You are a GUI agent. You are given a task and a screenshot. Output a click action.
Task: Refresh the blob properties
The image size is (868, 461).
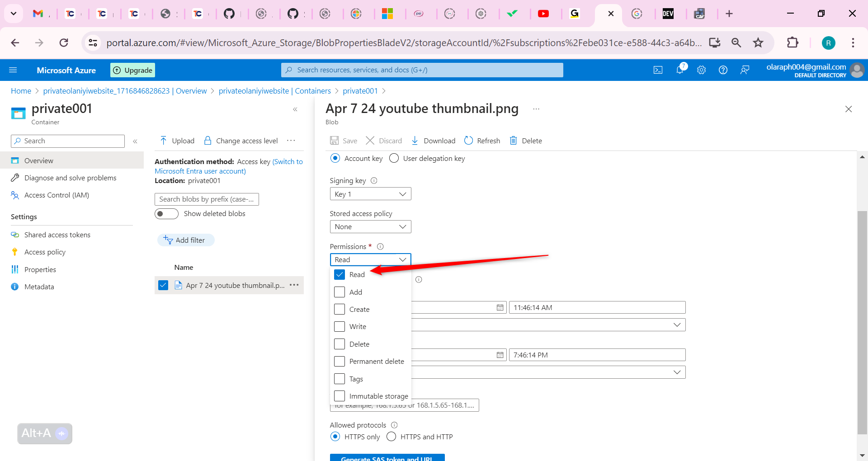(x=482, y=141)
